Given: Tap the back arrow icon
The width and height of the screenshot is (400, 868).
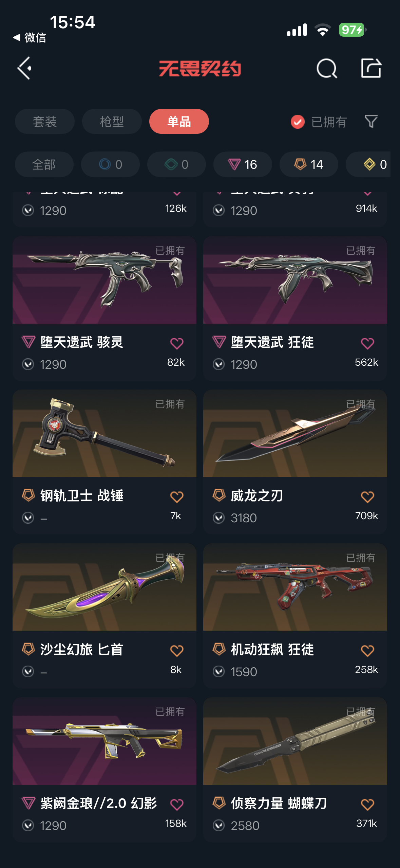Looking at the screenshot, I should pos(24,68).
